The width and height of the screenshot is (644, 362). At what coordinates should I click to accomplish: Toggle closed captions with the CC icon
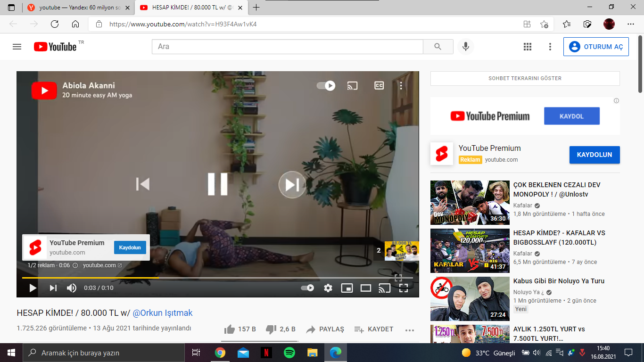point(379,85)
